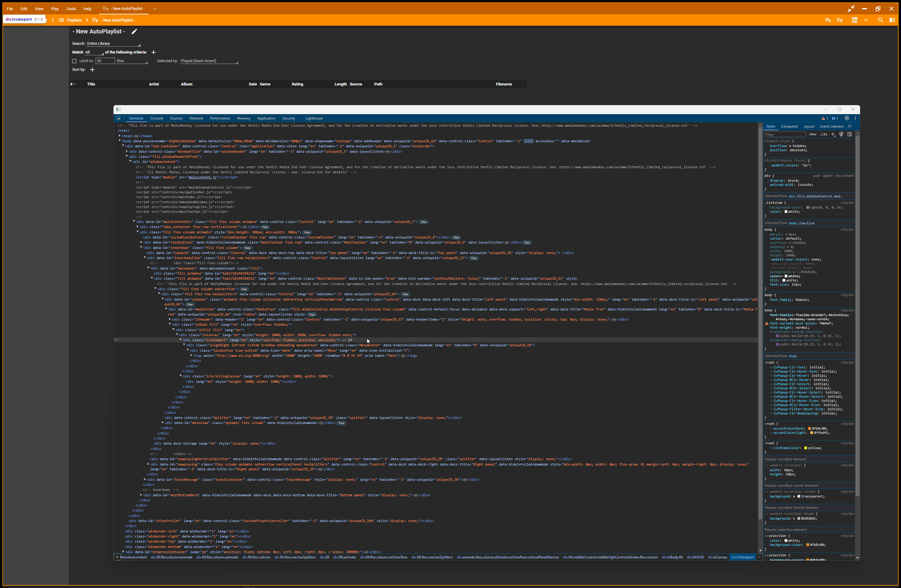The image size is (901, 588).
Task: Open DevTools settings gear
Action: click(x=847, y=118)
